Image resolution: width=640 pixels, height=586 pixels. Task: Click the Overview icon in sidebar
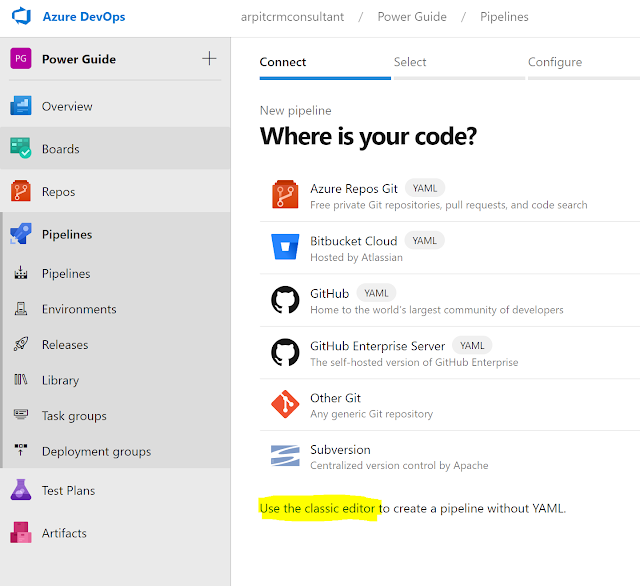(x=21, y=106)
